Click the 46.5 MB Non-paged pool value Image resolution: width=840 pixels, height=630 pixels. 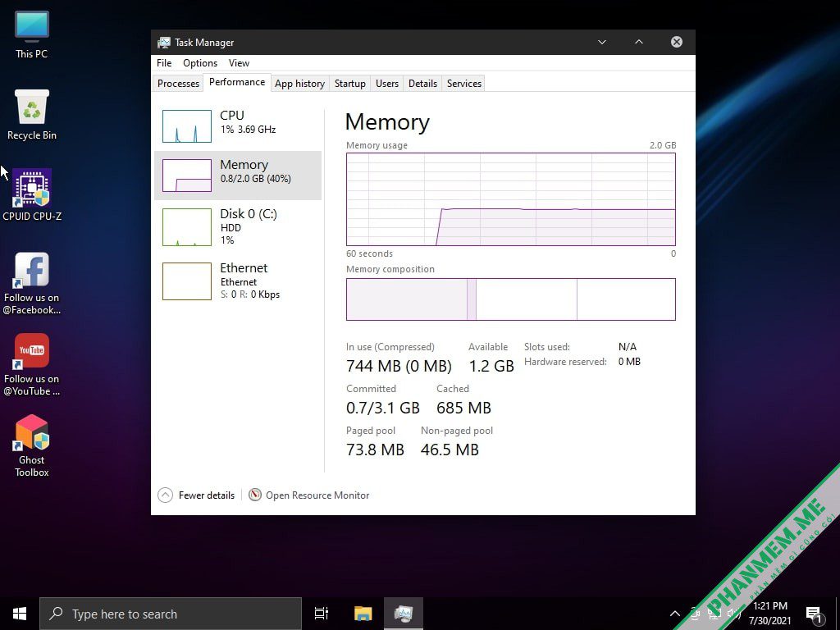(450, 450)
